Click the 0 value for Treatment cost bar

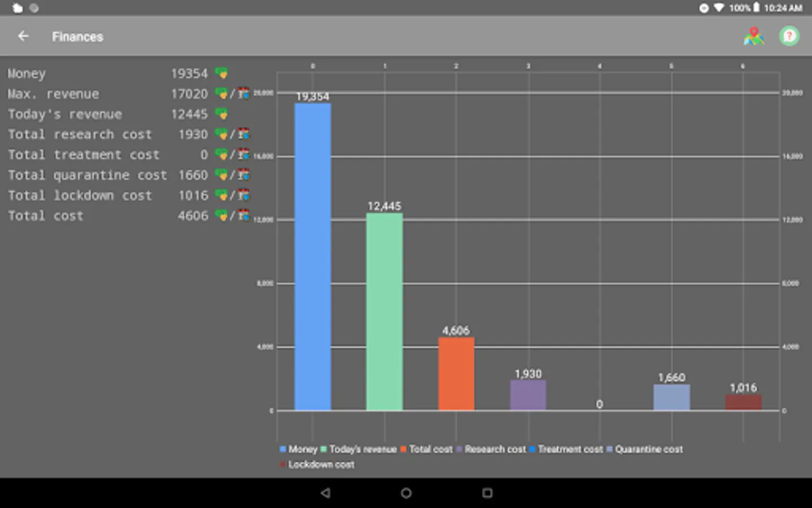(599, 404)
